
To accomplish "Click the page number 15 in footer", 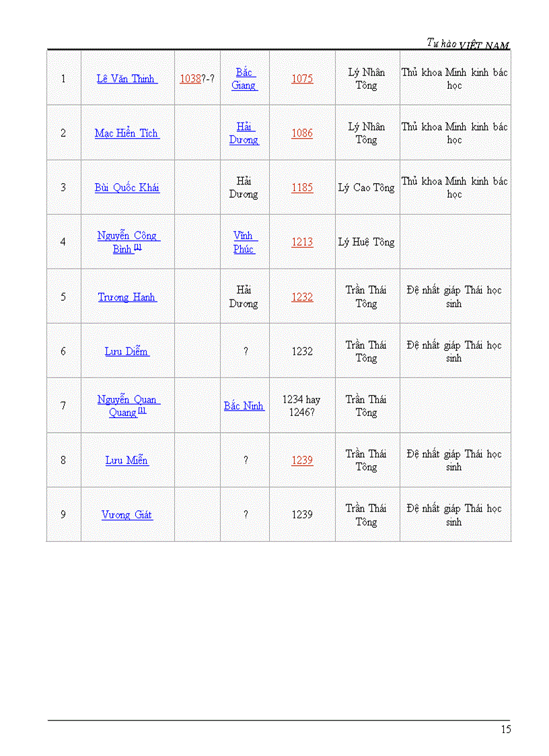I will pos(505,730).
